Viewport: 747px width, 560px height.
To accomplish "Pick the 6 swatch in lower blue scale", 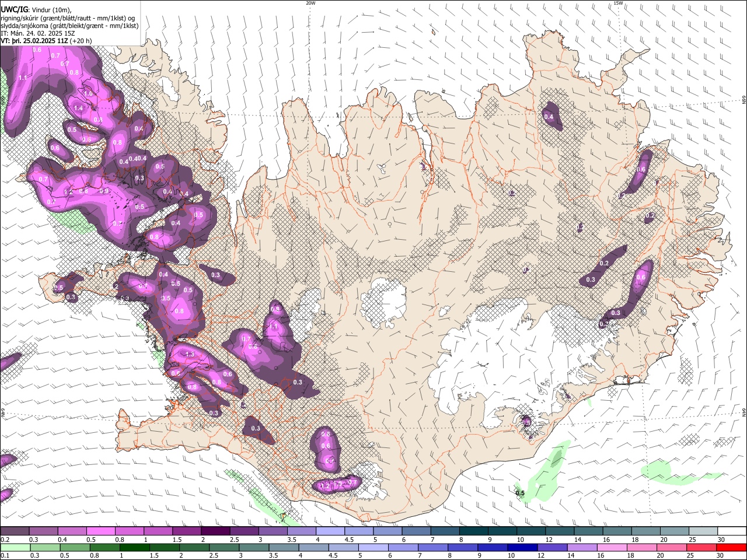I will [403, 547].
